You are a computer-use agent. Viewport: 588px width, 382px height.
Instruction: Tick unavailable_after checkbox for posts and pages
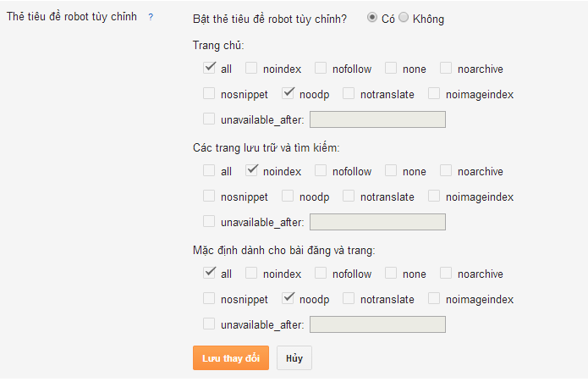click(209, 324)
